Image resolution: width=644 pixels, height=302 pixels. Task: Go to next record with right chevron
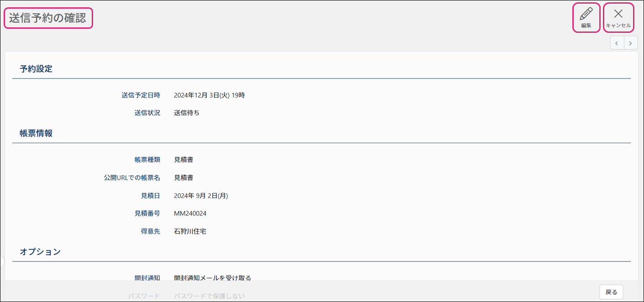(x=631, y=43)
